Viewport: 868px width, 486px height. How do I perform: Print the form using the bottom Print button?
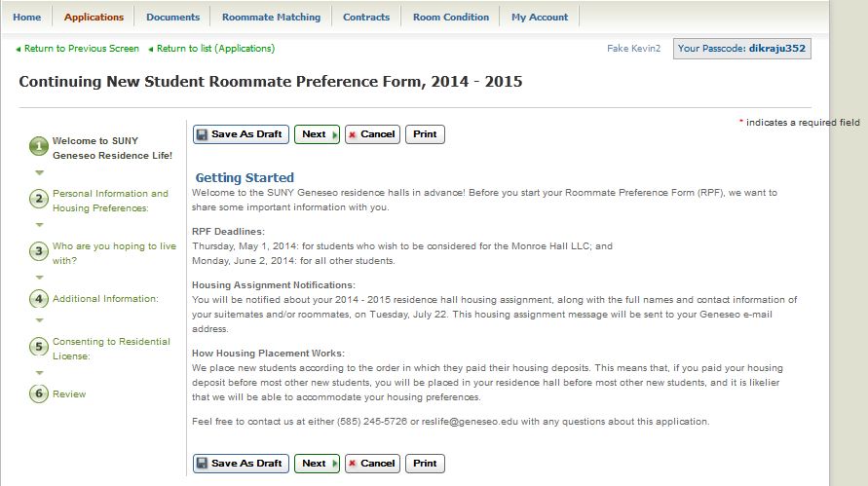click(x=425, y=464)
